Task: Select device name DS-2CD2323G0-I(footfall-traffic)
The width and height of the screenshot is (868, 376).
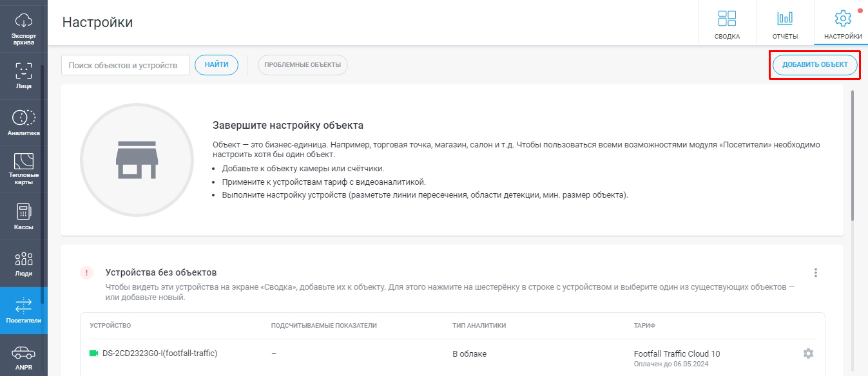Action: coord(160,353)
